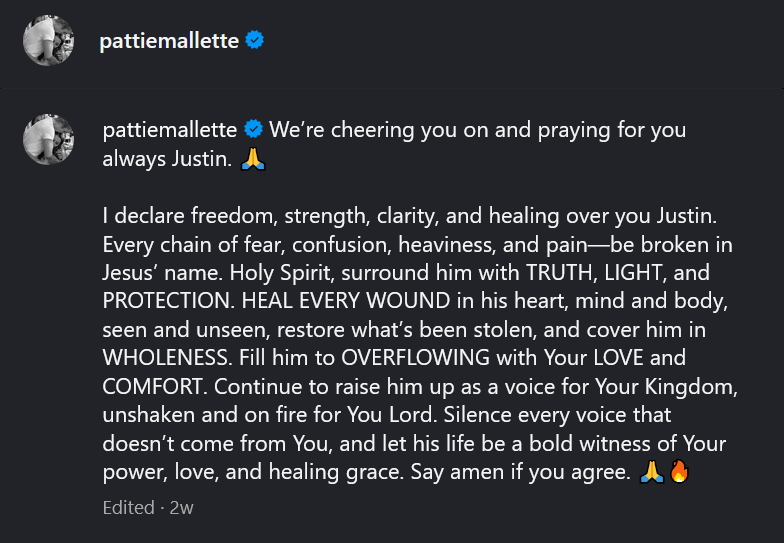Open the profile picture beside the caption

tap(49, 139)
